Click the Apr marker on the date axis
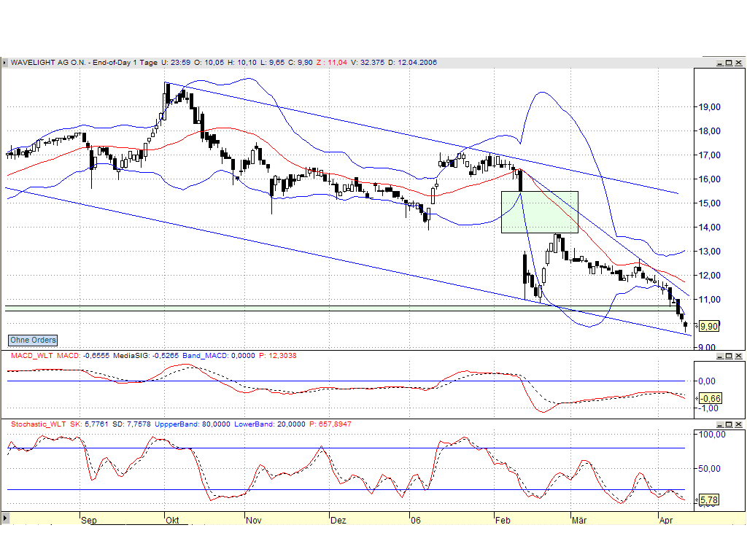The width and height of the screenshot is (747, 560). [665, 520]
